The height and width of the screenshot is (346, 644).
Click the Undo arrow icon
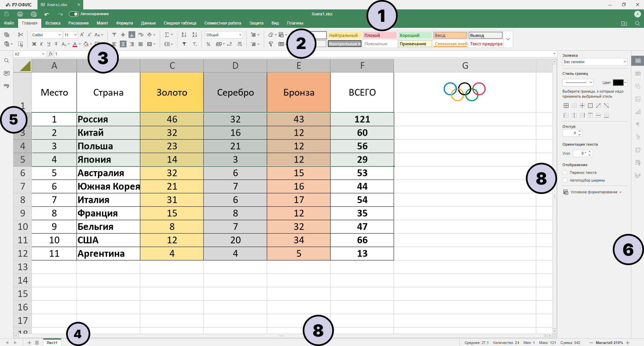click(x=47, y=14)
